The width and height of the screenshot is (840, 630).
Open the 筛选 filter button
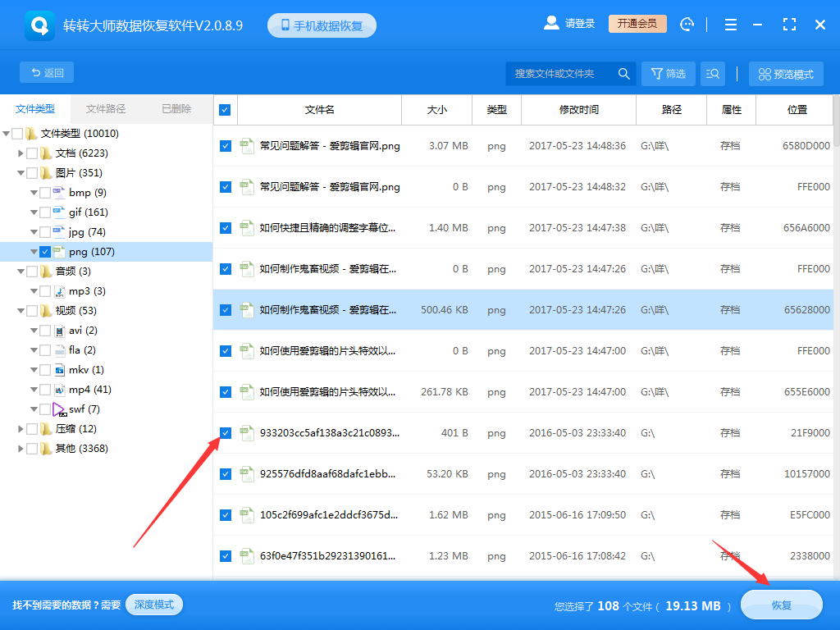point(668,74)
